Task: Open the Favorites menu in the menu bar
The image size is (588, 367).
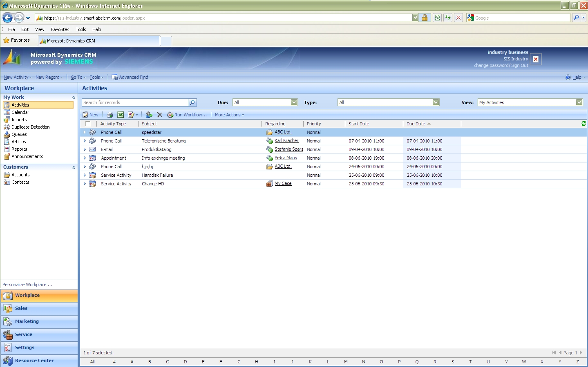Action: (60, 29)
